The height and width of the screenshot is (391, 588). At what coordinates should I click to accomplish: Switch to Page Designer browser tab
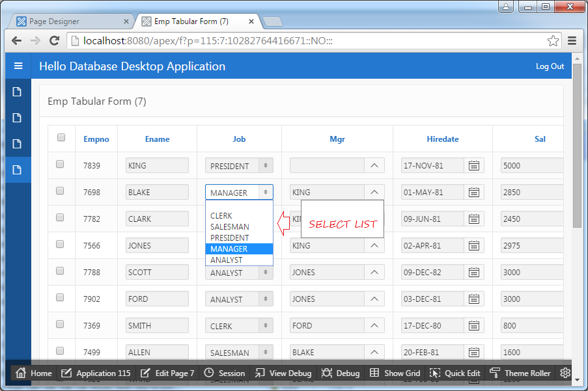click(71, 21)
